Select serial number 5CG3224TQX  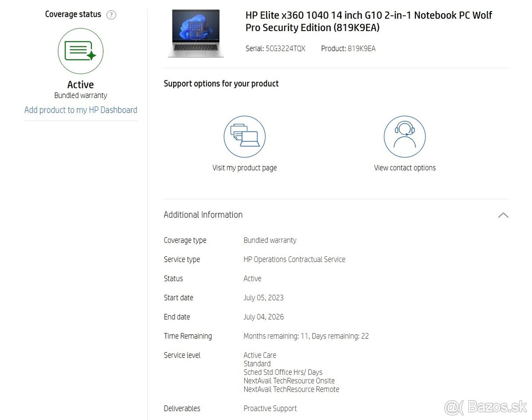[x=286, y=49]
